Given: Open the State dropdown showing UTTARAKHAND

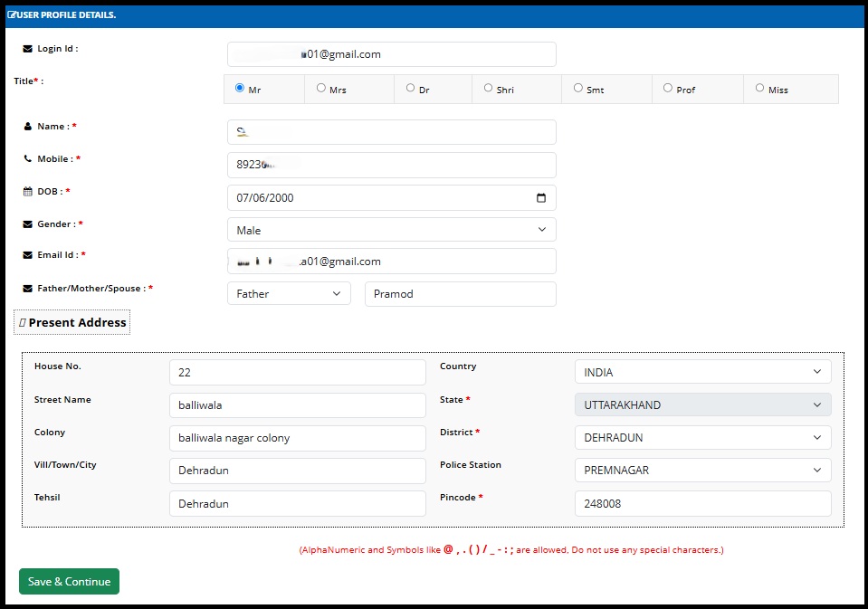Looking at the screenshot, I should (703, 404).
